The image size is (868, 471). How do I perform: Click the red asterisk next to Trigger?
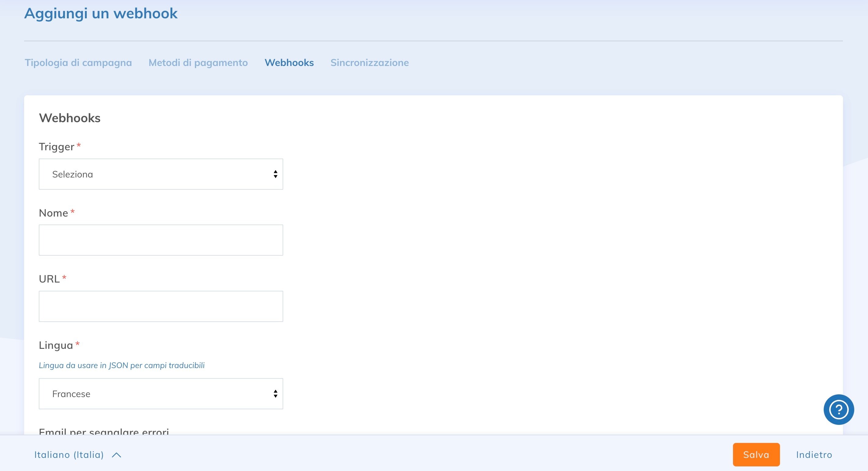point(79,145)
